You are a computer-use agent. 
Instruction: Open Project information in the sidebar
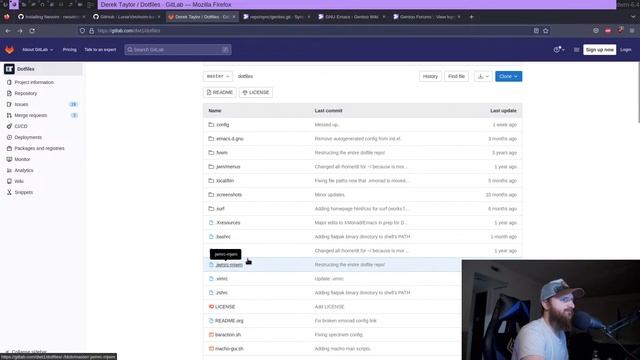[x=34, y=82]
